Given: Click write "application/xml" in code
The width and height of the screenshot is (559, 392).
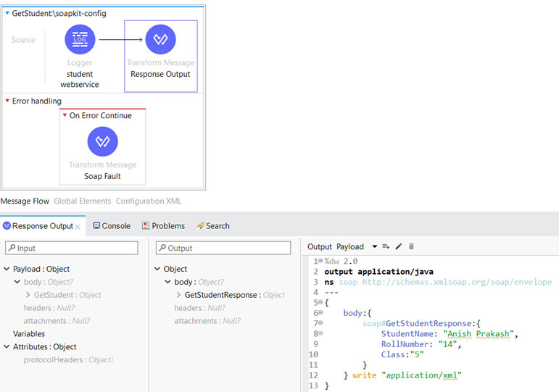Looking at the screenshot, I should [407, 375].
